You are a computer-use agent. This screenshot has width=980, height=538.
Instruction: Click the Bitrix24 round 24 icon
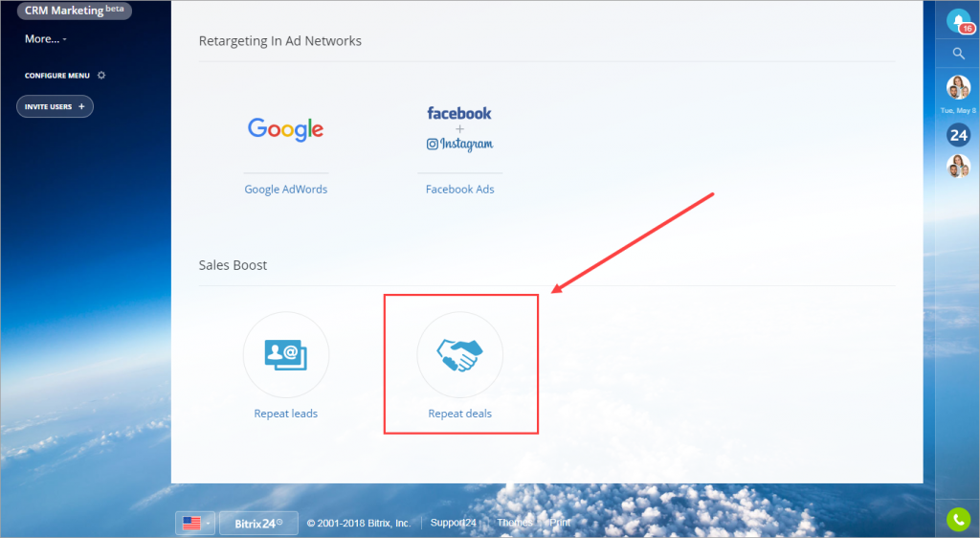pyautogui.click(x=959, y=135)
